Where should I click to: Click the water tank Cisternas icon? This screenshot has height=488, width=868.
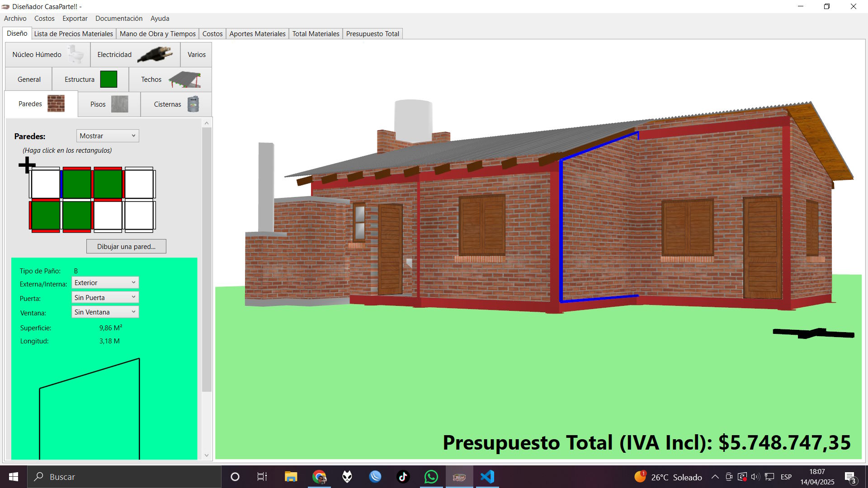click(193, 104)
